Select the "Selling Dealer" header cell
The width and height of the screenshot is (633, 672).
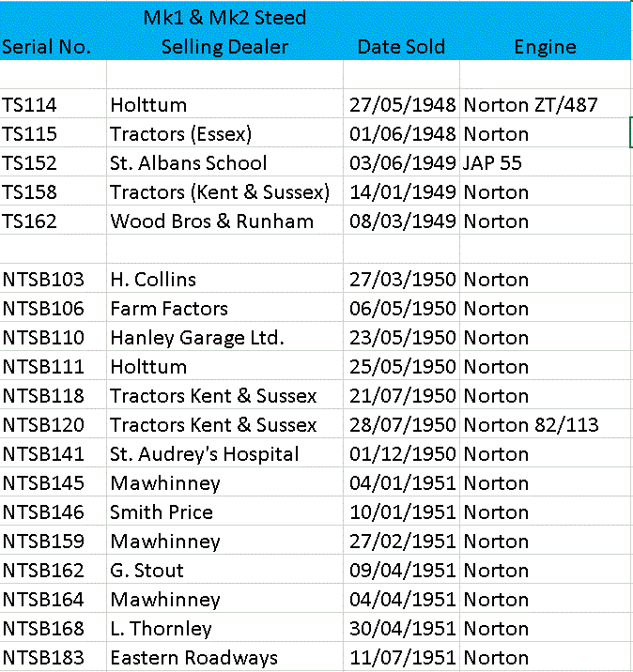click(x=224, y=47)
